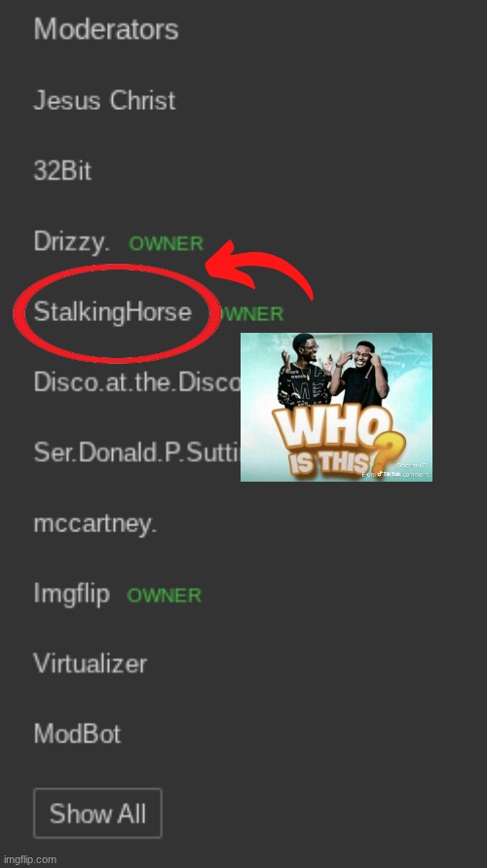Click the Who Is This thumbnail image

pyautogui.click(x=336, y=407)
